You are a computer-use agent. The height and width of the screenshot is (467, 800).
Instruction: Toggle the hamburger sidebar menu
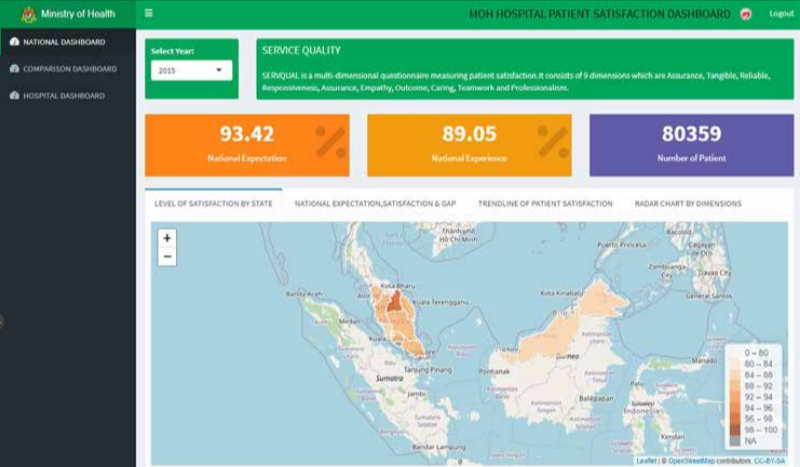click(149, 14)
